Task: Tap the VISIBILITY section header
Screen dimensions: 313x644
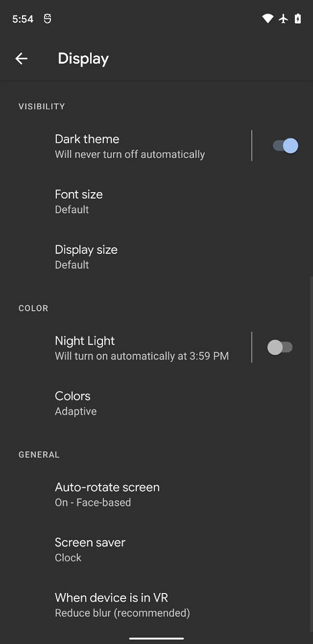Action: coord(42,106)
